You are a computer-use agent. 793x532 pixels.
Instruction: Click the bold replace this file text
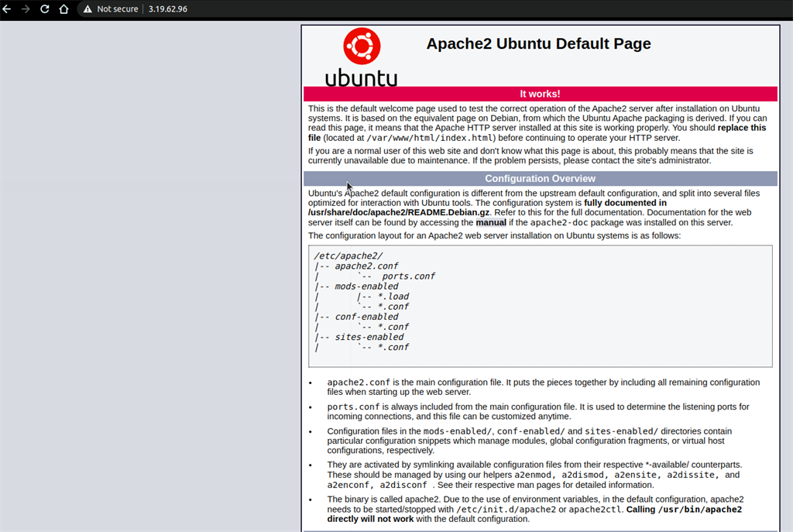742,128
